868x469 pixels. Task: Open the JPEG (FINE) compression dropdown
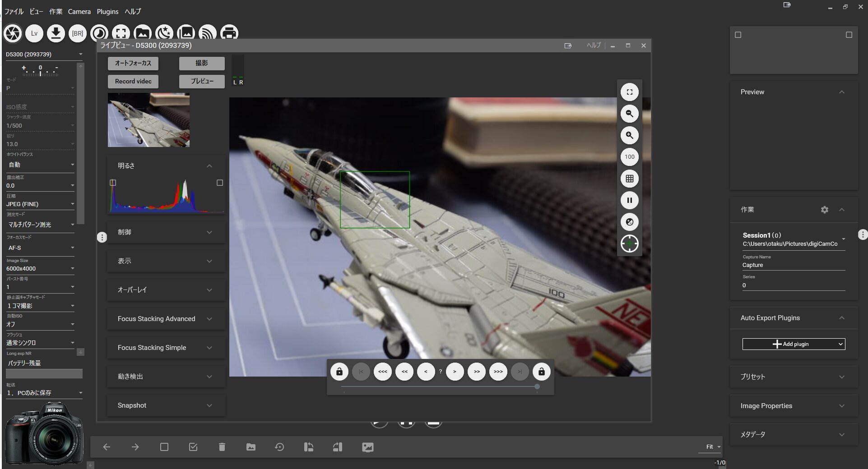[40, 204]
